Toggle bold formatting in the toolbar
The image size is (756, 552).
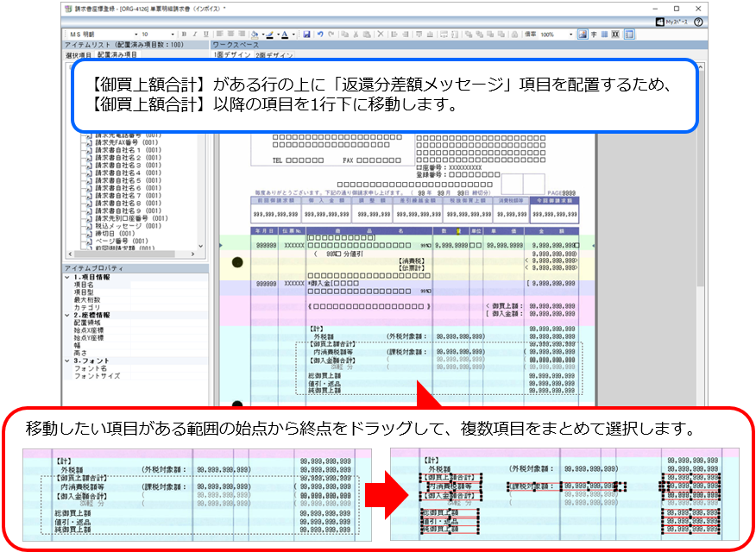(184, 34)
